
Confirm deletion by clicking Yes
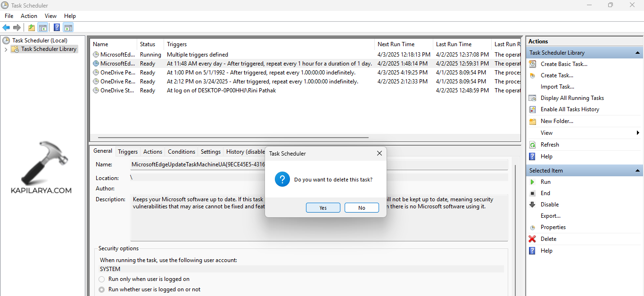(x=323, y=208)
